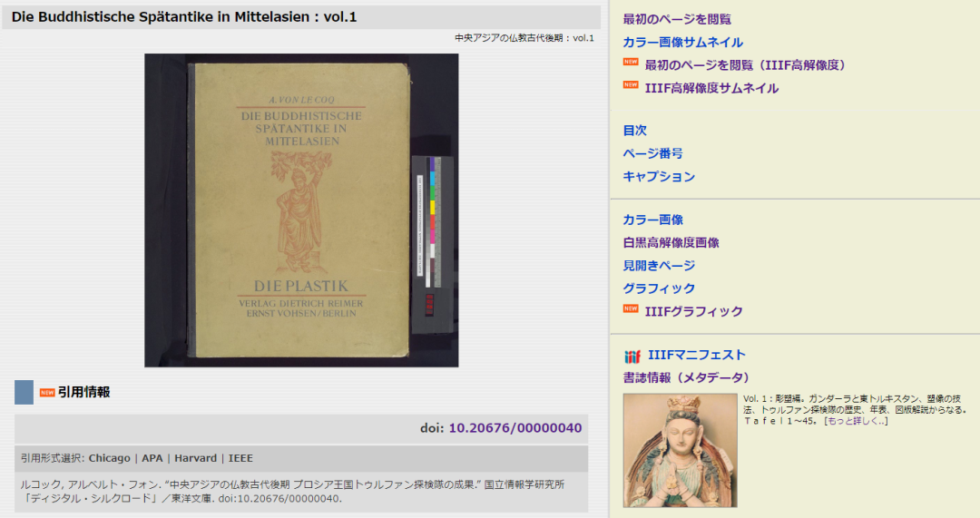Click NEW badge beside IIIF高解像度サムネイル

coord(631,85)
